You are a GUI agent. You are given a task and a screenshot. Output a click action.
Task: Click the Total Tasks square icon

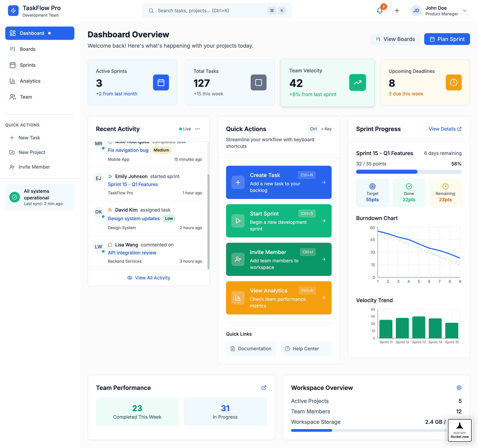258,82
